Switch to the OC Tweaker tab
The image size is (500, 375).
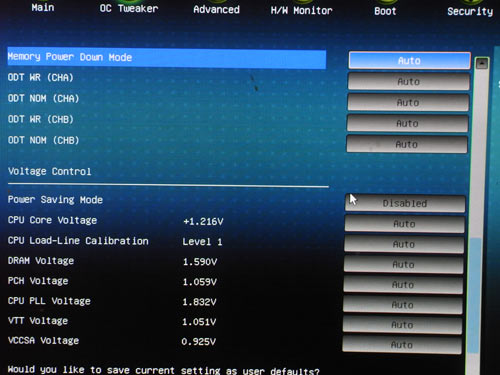129,8
